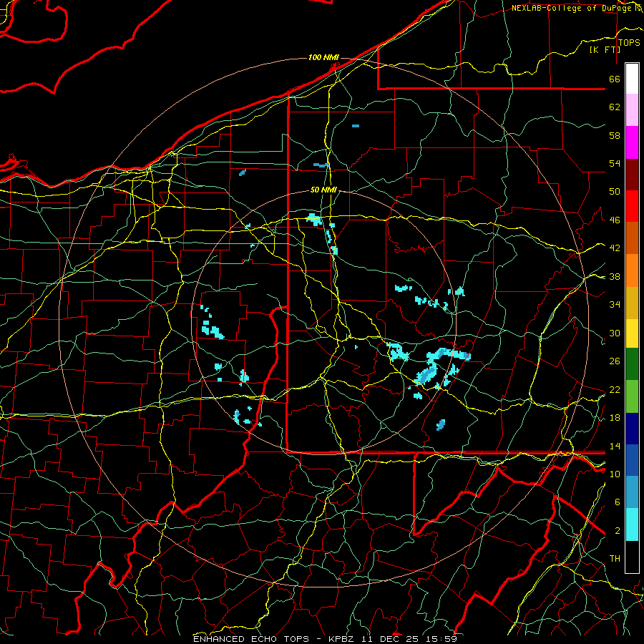Screen dimensions: 644x644
Task: Click the NEXLAB-College of DuPage credit text
Action: coord(575,8)
